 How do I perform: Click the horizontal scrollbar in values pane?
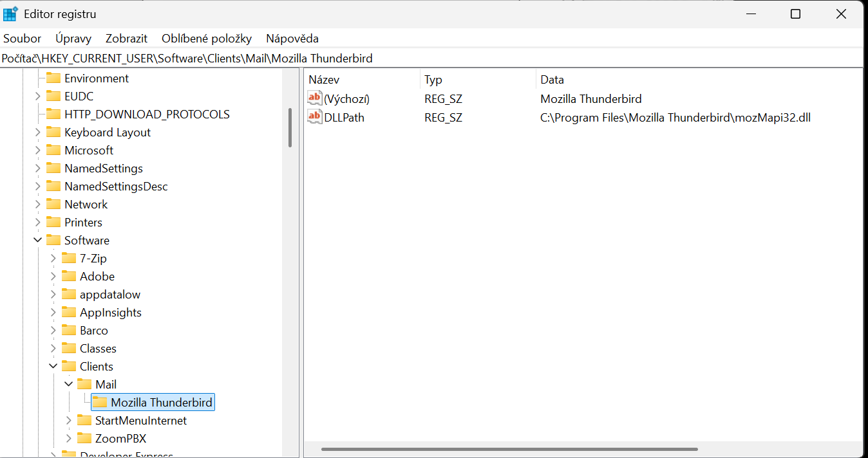click(509, 449)
